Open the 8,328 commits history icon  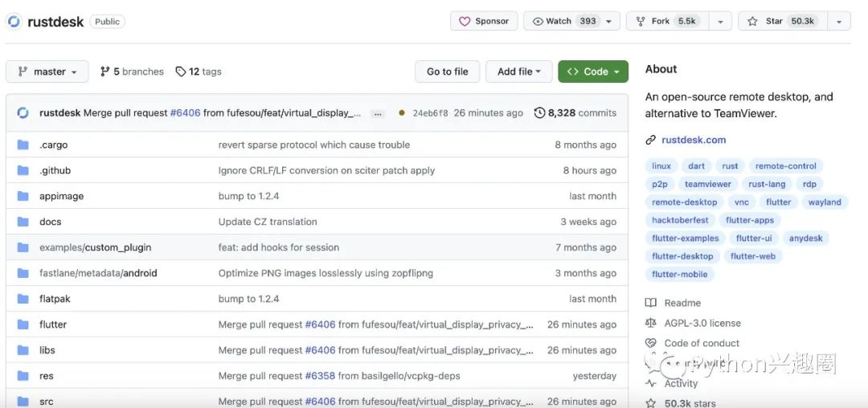(539, 113)
